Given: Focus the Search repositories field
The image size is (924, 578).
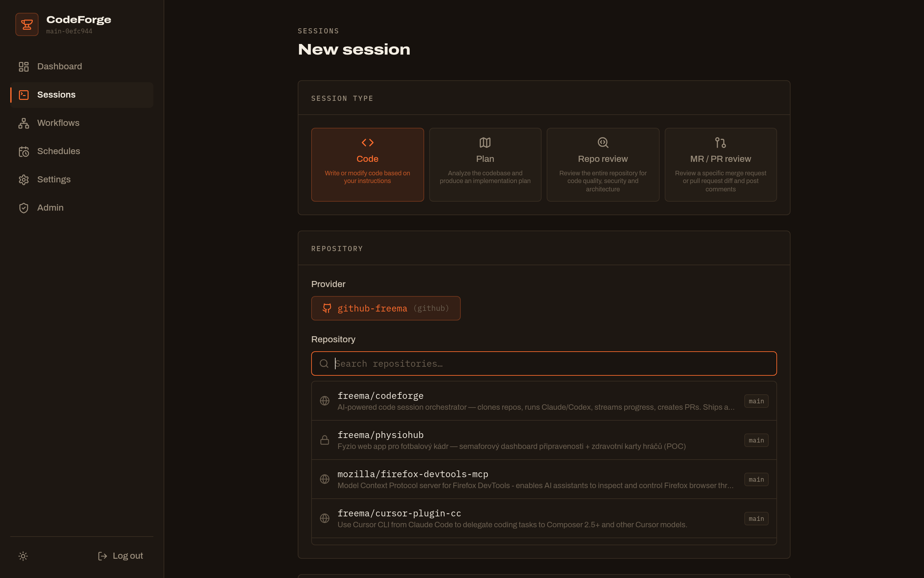Looking at the screenshot, I should 544,363.
